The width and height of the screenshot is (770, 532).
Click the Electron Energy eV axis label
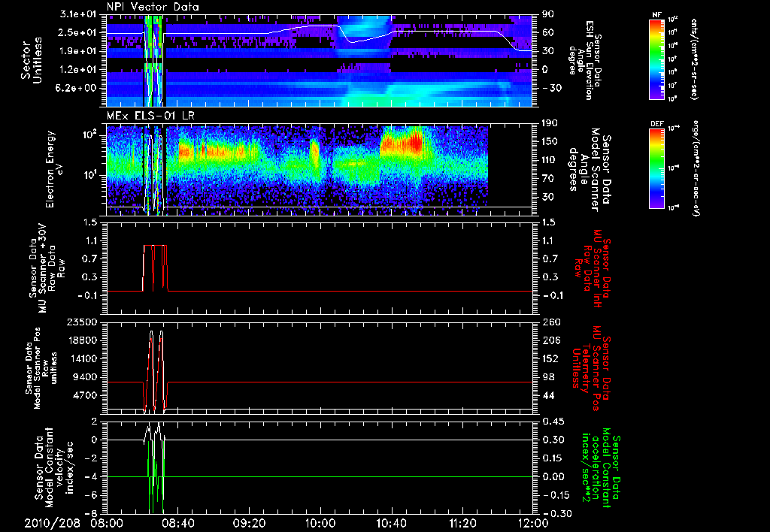[x=54, y=169]
